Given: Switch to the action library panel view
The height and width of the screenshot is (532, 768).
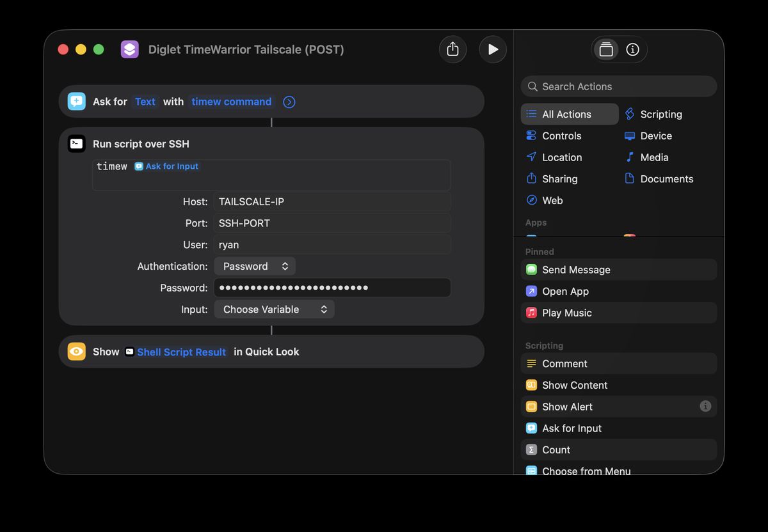Looking at the screenshot, I should click(x=605, y=49).
